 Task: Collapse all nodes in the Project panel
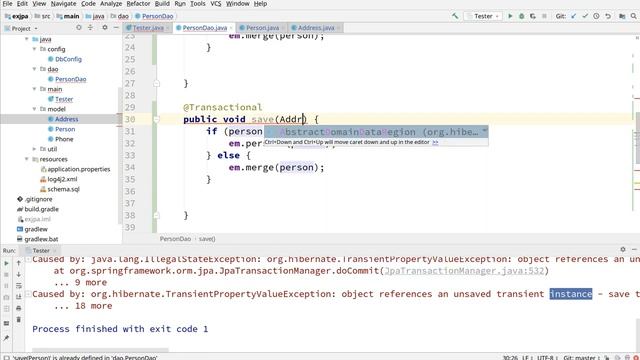pos(90,28)
